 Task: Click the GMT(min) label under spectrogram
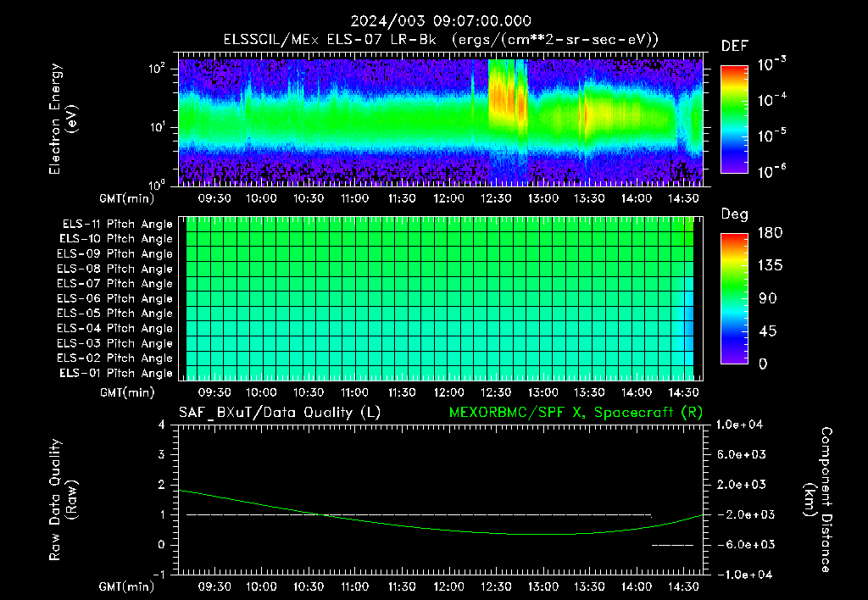127,198
